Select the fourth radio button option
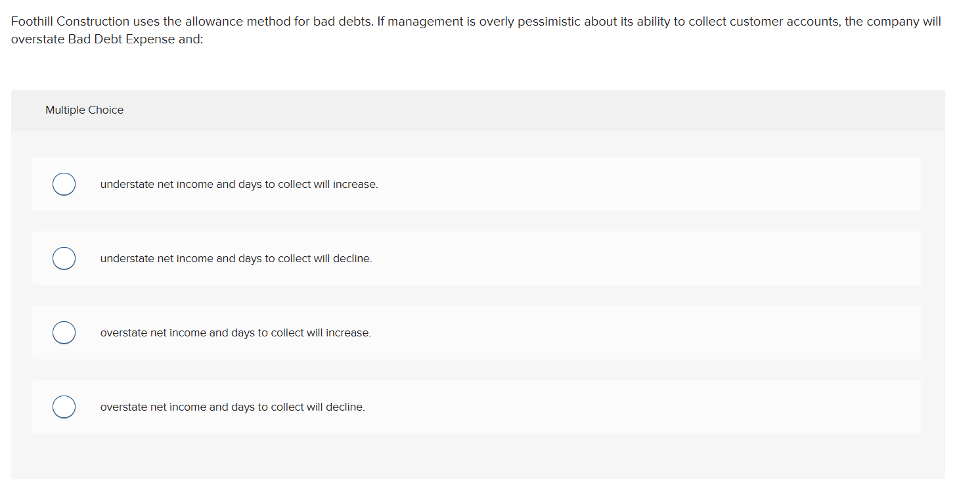The height and width of the screenshot is (502, 980). (64, 407)
